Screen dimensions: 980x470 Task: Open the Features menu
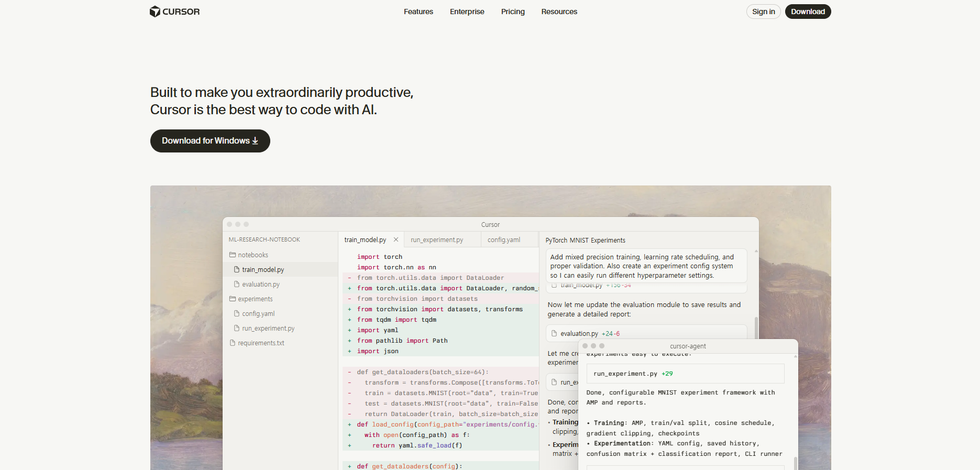tap(419, 12)
